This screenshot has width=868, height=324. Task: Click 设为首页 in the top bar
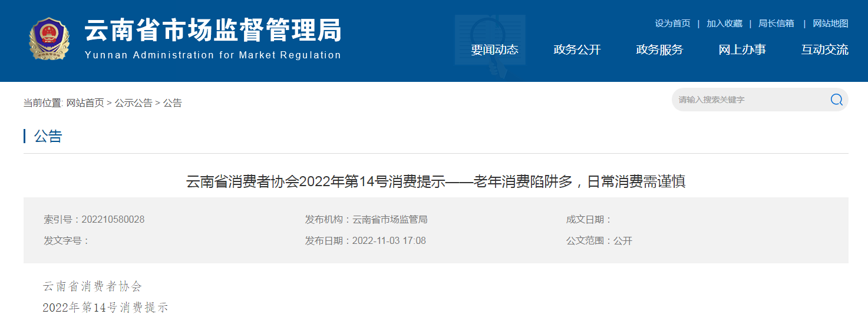[672, 24]
